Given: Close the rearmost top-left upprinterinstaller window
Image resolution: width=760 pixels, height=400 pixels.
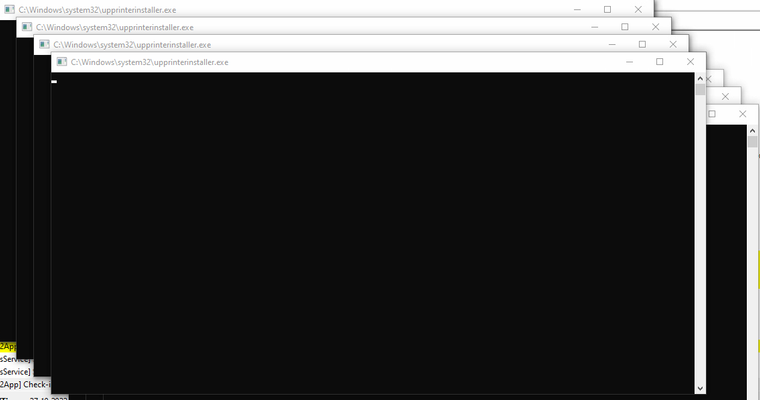Looking at the screenshot, I should tap(638, 9).
